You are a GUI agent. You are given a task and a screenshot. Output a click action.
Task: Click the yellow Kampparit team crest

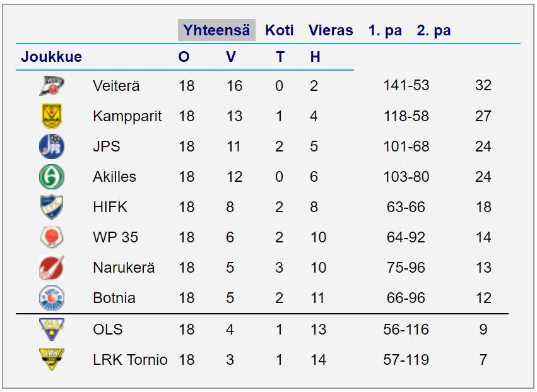52,116
